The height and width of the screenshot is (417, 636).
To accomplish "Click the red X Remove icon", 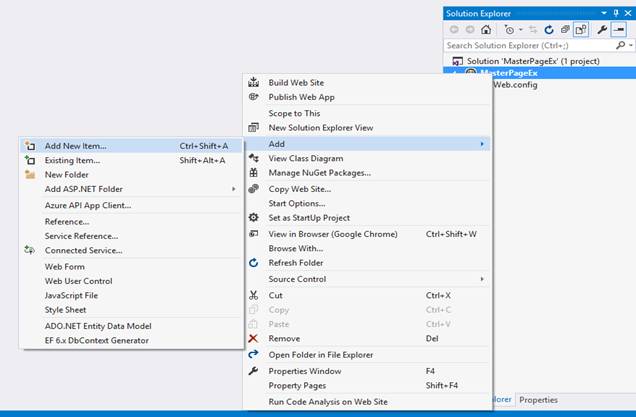I will tap(253, 338).
